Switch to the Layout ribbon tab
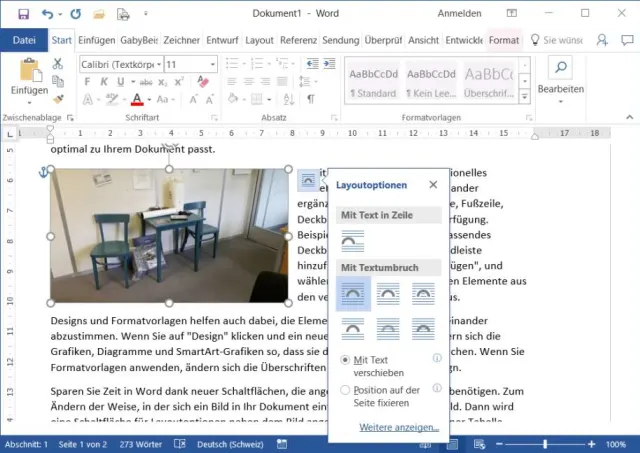Viewport: 640px width, 453px height. tap(259, 40)
